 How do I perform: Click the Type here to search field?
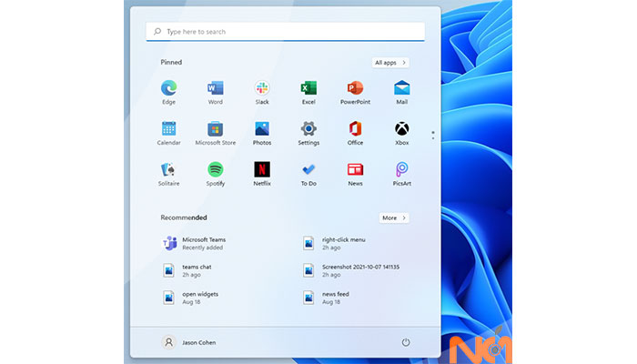tap(285, 32)
